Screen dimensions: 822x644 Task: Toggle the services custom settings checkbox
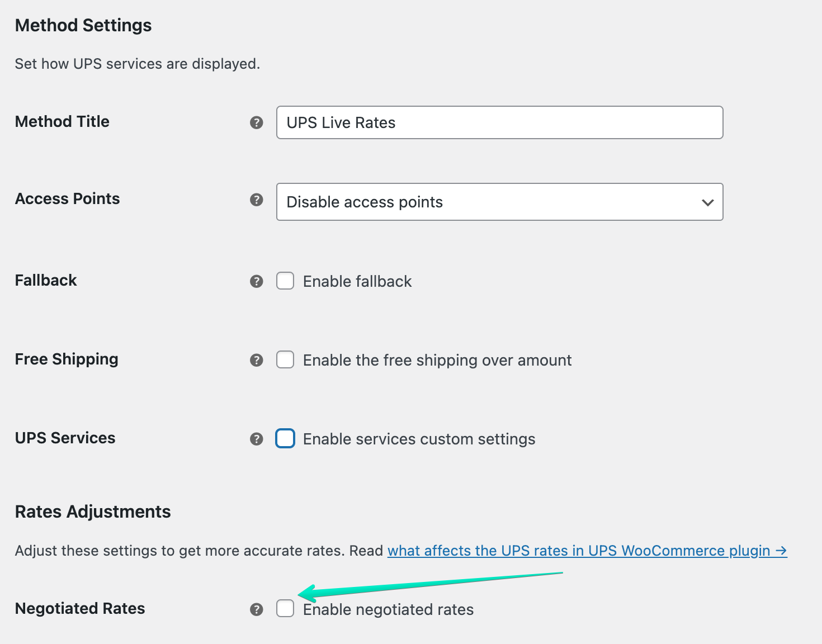285,438
